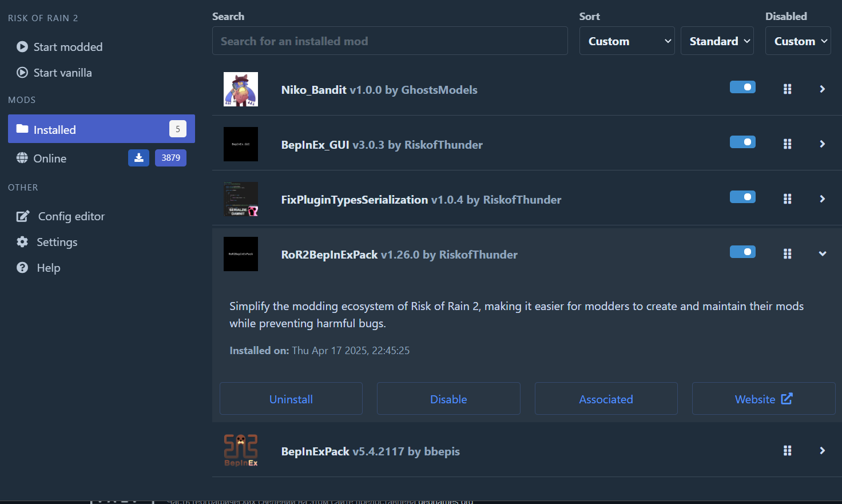Screen dimensions: 842x504
Task: Click the grid drag handle for RoR2BepInExPack
Action: 788,254
